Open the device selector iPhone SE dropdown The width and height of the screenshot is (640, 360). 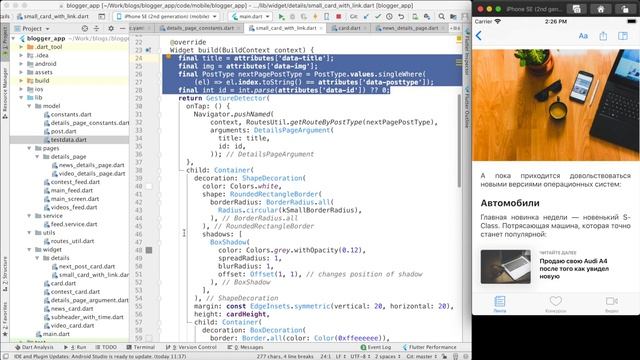167,16
